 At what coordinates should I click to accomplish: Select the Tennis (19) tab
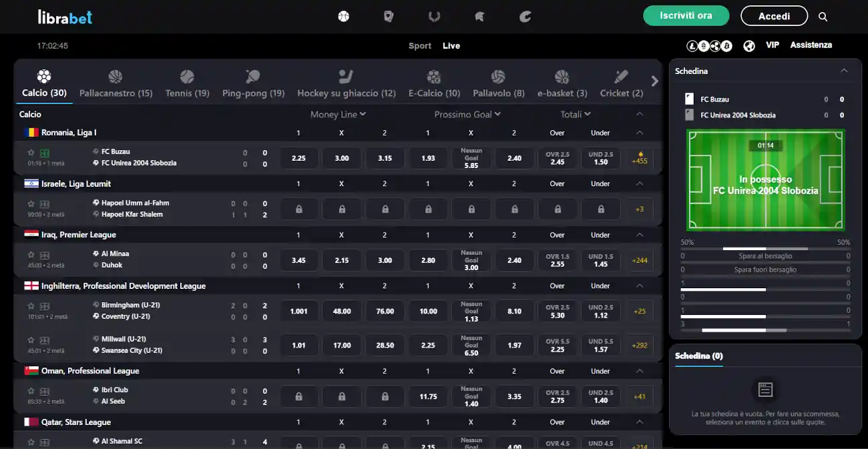(187, 84)
